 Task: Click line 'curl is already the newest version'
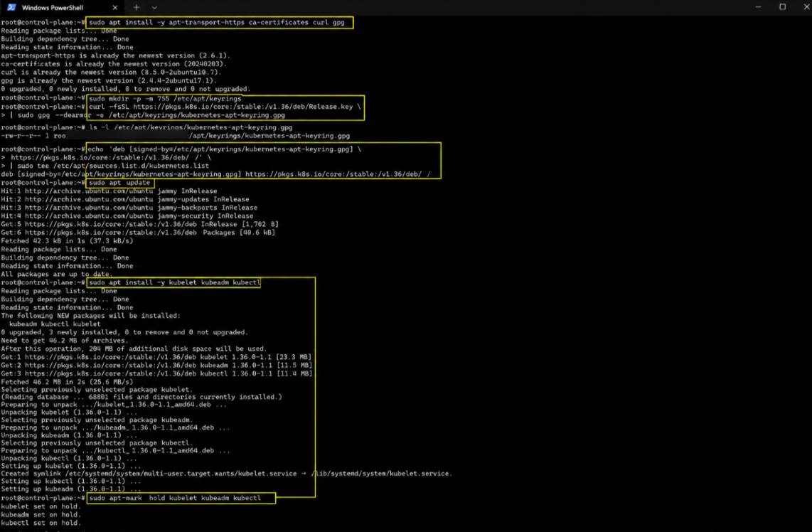pos(112,72)
